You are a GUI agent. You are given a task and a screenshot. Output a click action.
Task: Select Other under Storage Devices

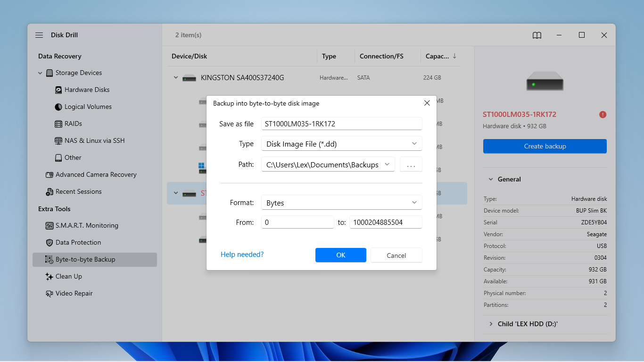[x=73, y=158]
